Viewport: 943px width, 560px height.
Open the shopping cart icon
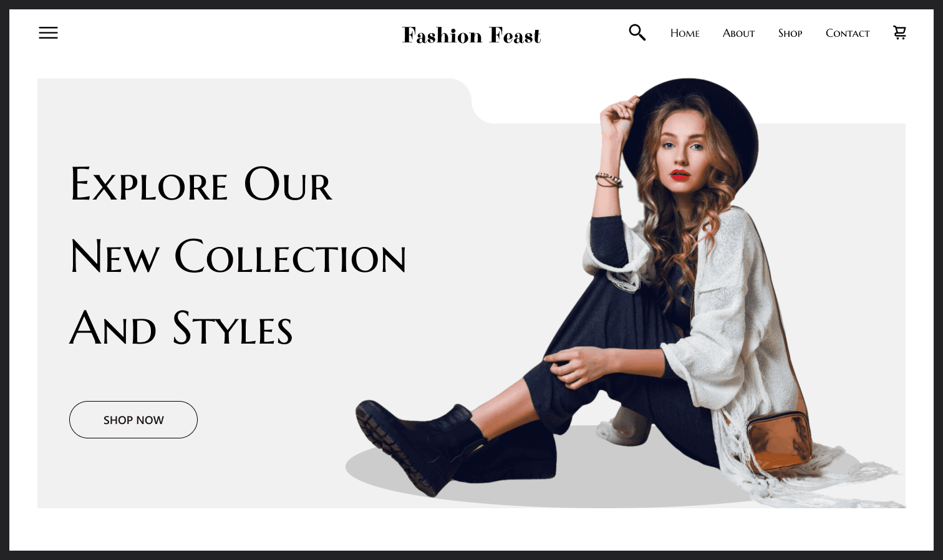(x=899, y=32)
